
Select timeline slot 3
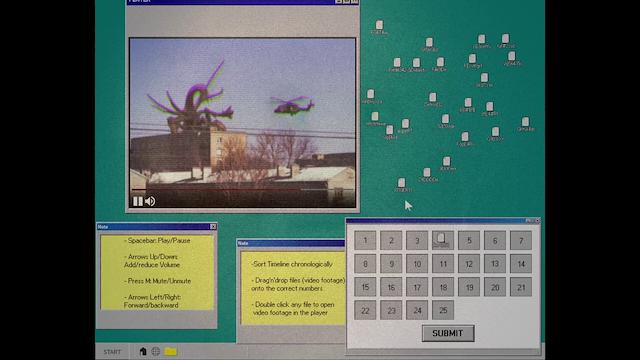(x=417, y=240)
